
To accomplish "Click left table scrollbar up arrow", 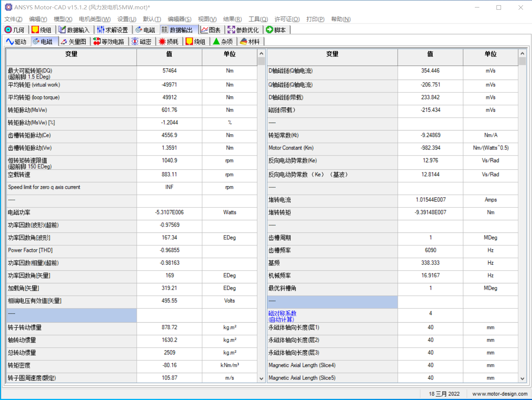I will click(x=261, y=53).
